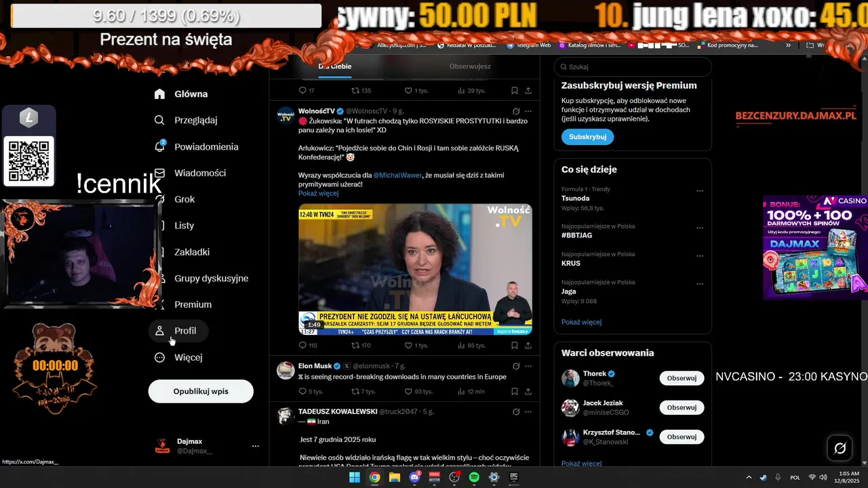Click Pokaż więcej under Co się dzieje
This screenshot has width=868, height=488.
[581, 322]
